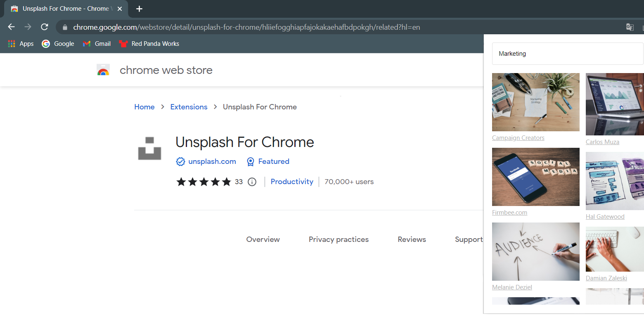Screen dimensions: 644x322
Task: Click the rating info icon beside 33
Action: pos(252,182)
